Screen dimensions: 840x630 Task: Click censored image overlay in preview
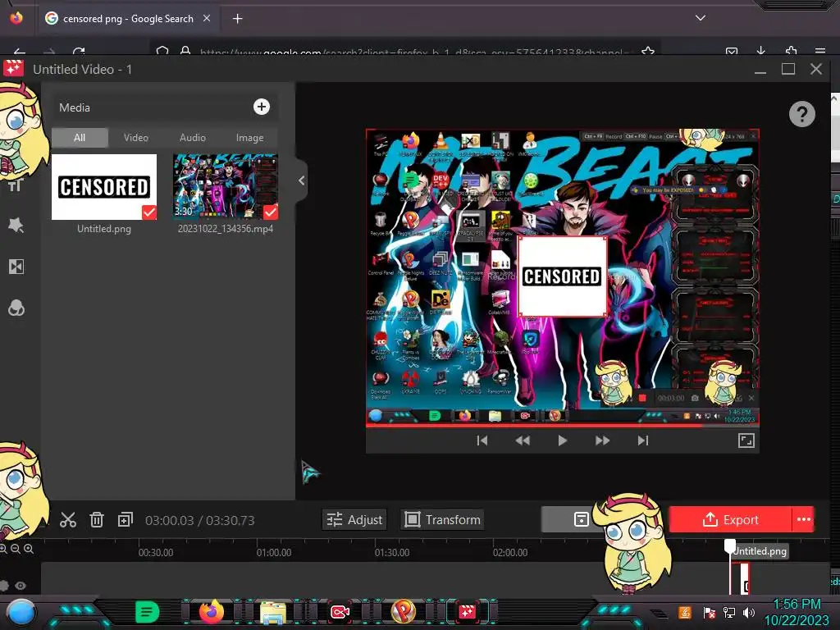(562, 276)
